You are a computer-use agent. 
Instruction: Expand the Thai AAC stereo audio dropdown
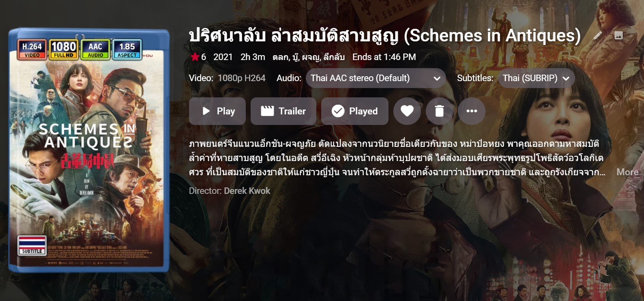376,78
